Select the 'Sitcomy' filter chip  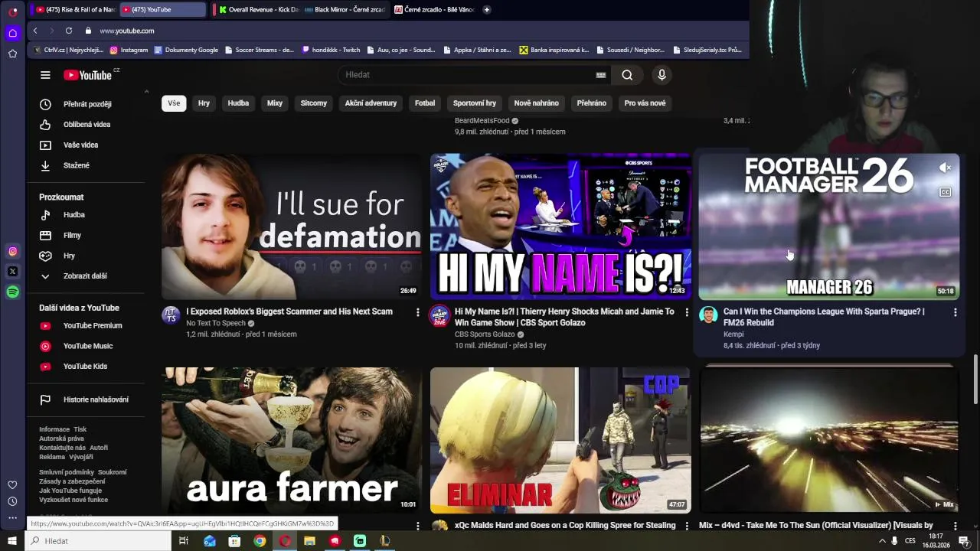314,103
